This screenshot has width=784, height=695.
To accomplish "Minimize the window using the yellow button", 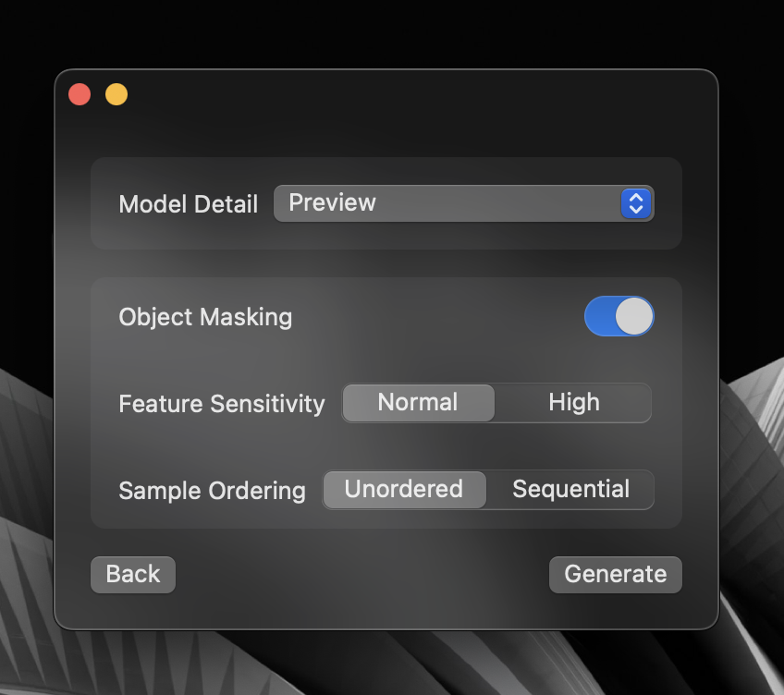I will coord(116,94).
